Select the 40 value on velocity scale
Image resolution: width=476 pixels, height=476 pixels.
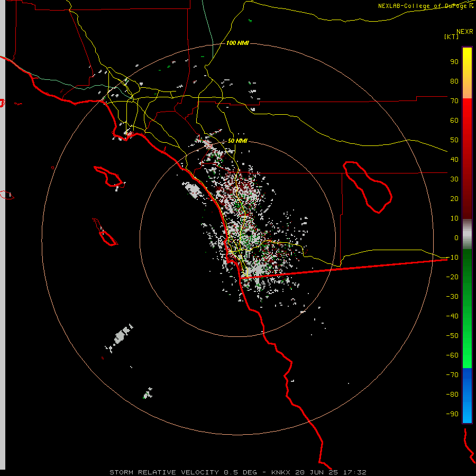coord(454,159)
